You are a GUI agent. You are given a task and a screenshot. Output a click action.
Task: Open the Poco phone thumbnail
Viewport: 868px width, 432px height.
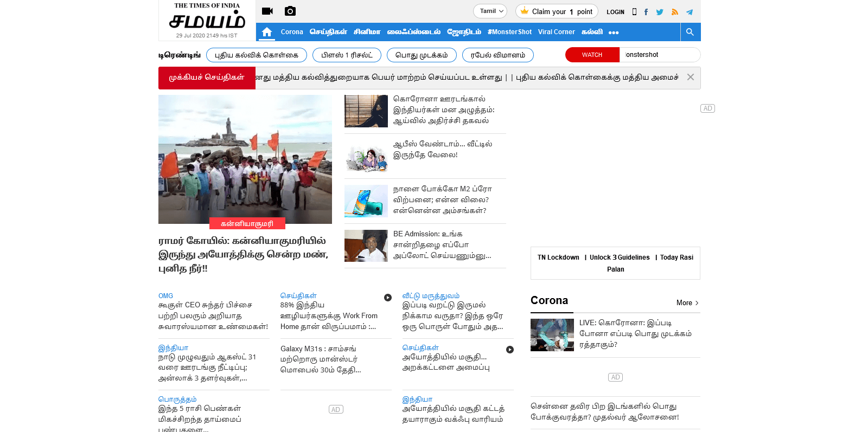pos(366,201)
